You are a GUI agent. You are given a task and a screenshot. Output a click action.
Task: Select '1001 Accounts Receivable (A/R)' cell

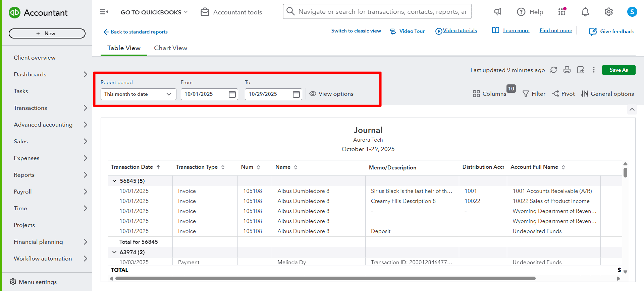552,191
